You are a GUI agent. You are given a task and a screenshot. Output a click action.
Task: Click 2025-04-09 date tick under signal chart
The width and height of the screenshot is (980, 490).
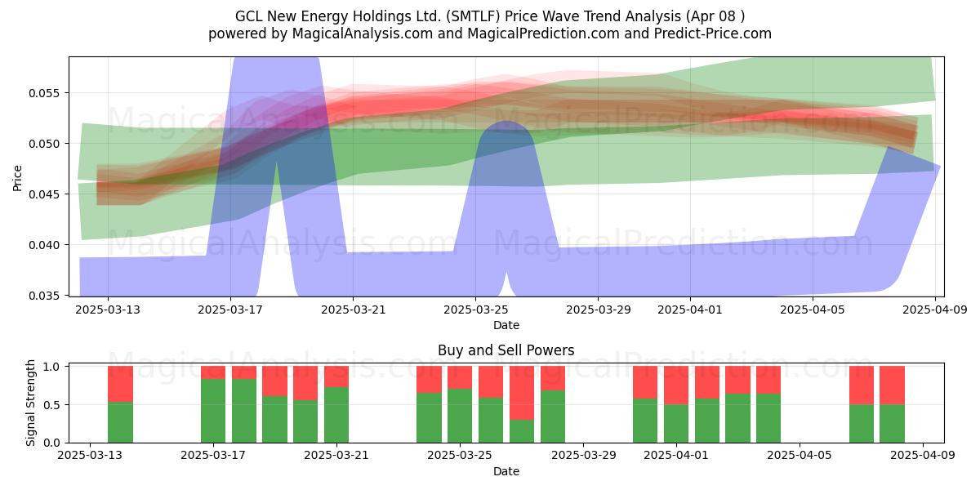coord(924,456)
